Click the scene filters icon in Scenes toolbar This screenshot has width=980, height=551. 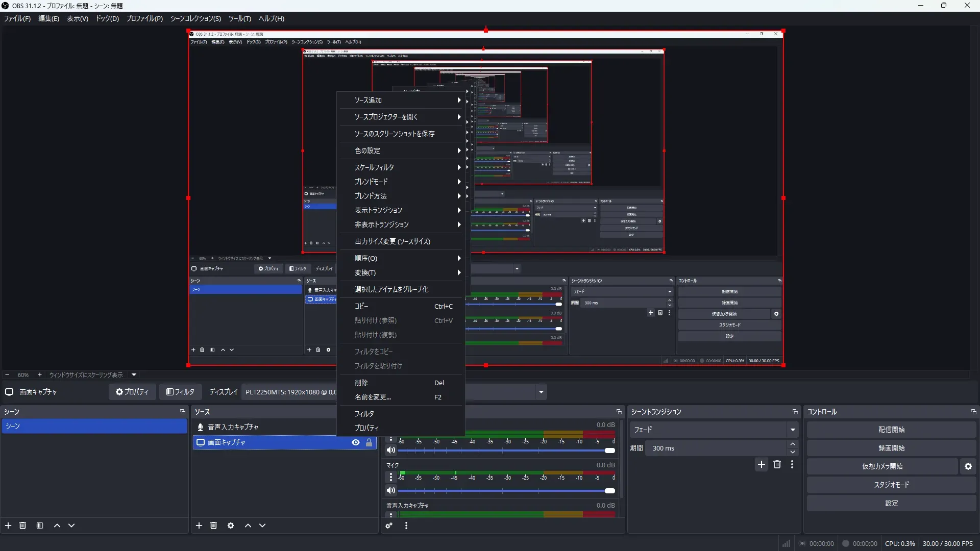click(40, 525)
